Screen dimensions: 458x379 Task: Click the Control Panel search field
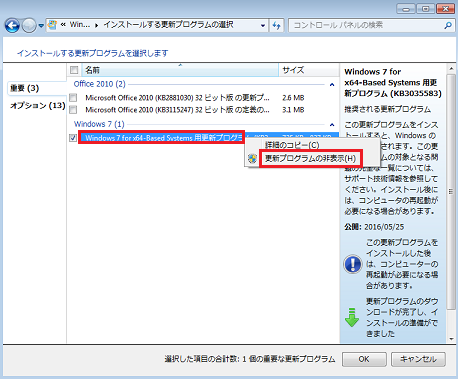coord(367,25)
